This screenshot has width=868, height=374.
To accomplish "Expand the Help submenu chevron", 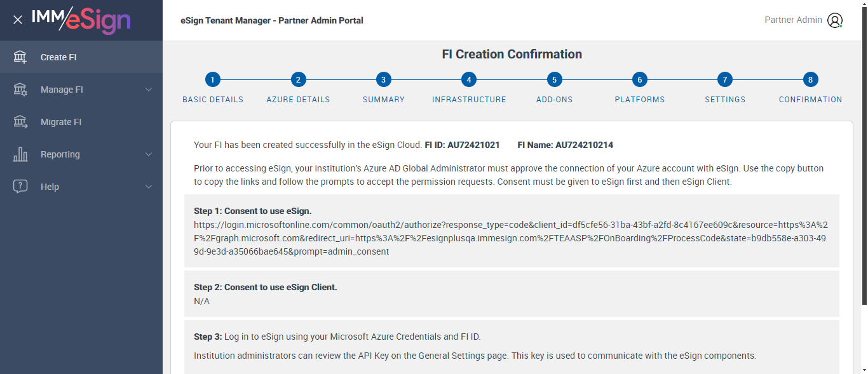I will [149, 187].
